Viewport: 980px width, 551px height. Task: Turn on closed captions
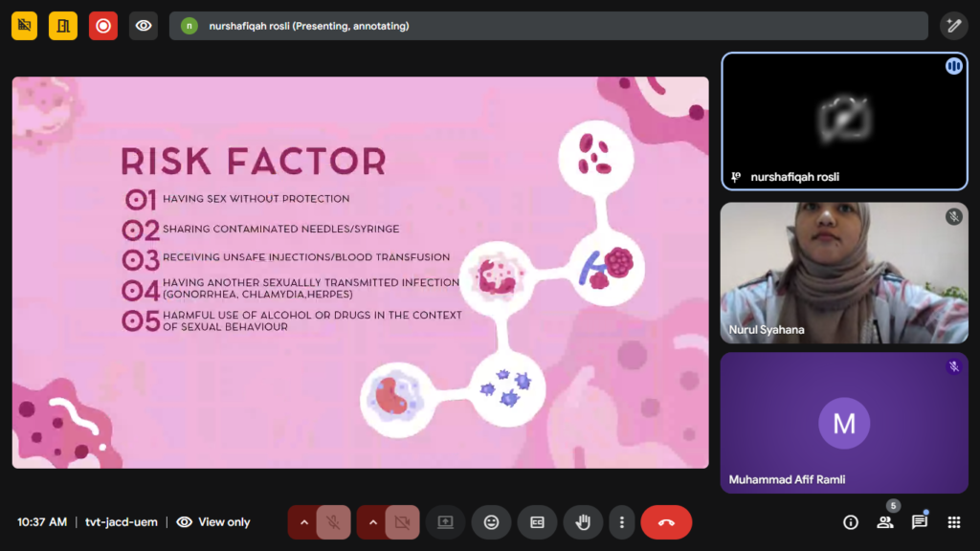pos(537,522)
